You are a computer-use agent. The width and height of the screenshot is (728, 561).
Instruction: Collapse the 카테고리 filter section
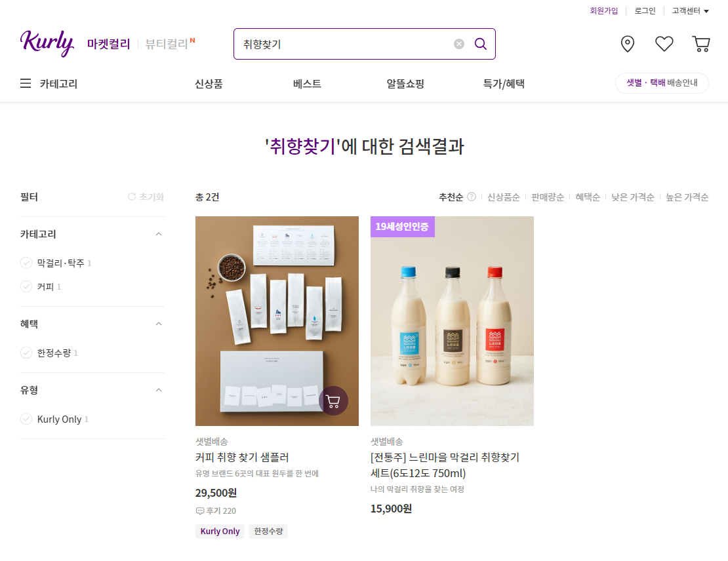[158, 233]
